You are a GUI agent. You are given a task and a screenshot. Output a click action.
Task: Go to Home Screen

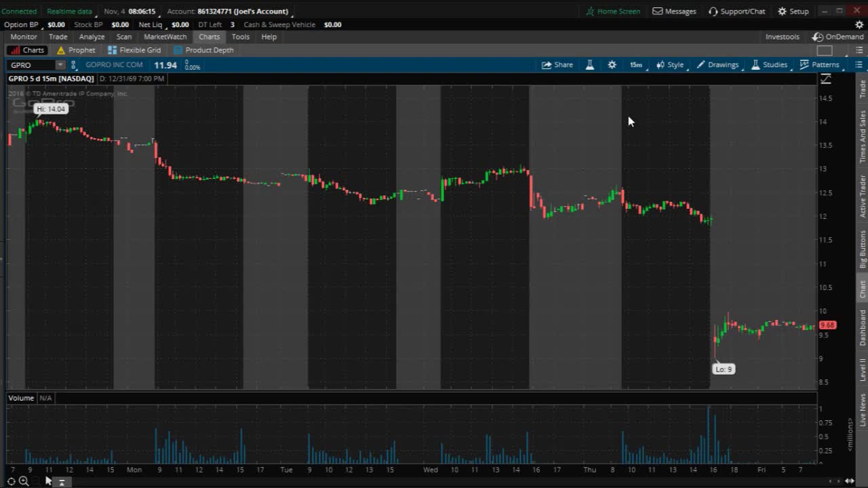pyautogui.click(x=613, y=11)
